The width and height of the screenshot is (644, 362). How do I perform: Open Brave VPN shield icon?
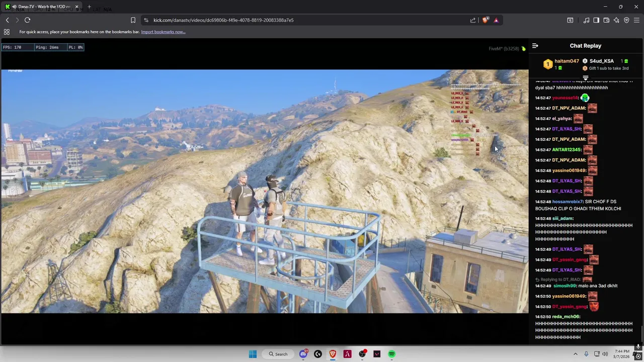coord(626,20)
